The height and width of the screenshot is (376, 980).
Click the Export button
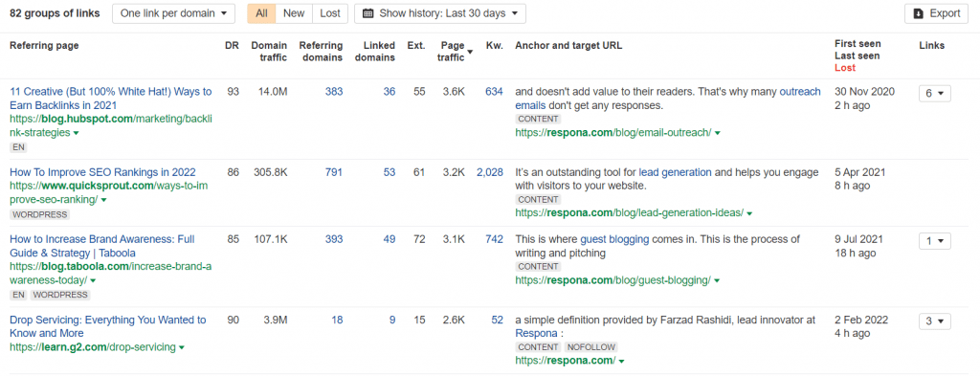tap(936, 13)
